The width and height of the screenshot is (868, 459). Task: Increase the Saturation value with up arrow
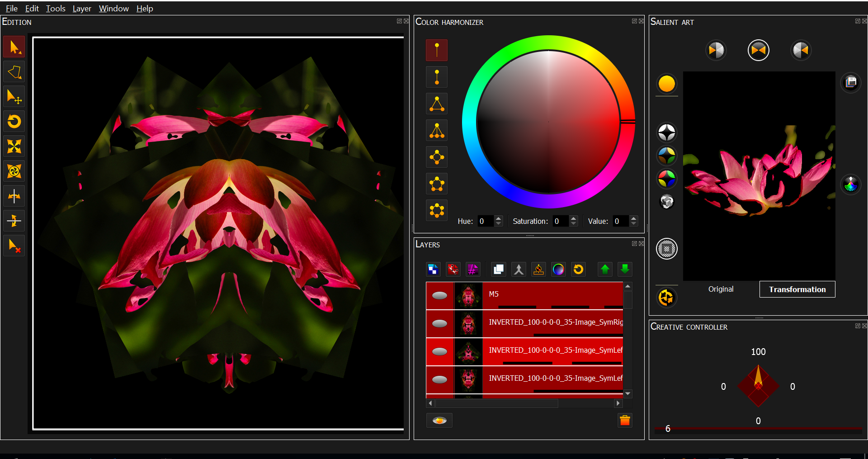point(573,218)
